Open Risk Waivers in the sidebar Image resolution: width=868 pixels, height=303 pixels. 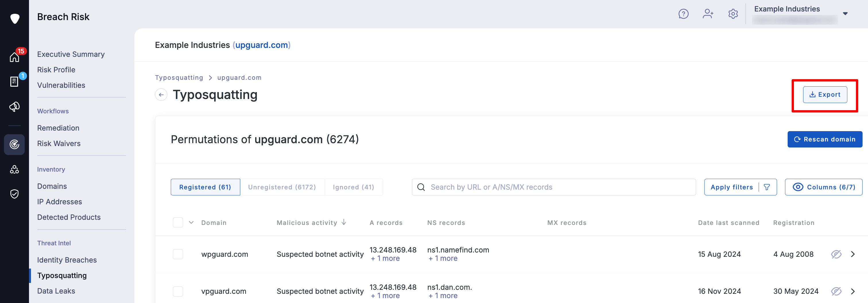coord(59,143)
